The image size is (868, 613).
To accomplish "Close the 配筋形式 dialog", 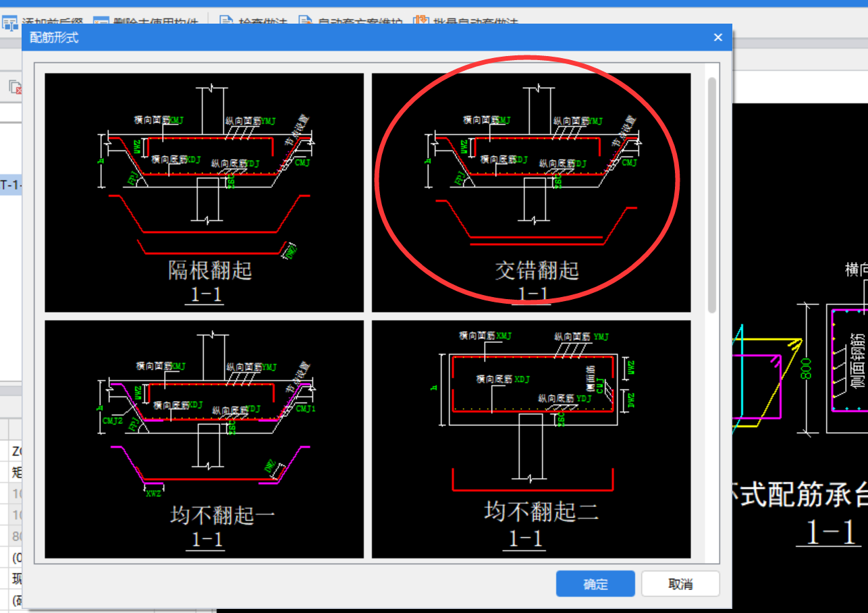I will (x=718, y=38).
